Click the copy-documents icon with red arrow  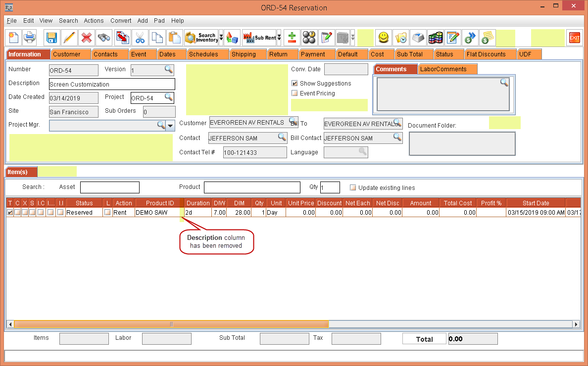[123, 38]
